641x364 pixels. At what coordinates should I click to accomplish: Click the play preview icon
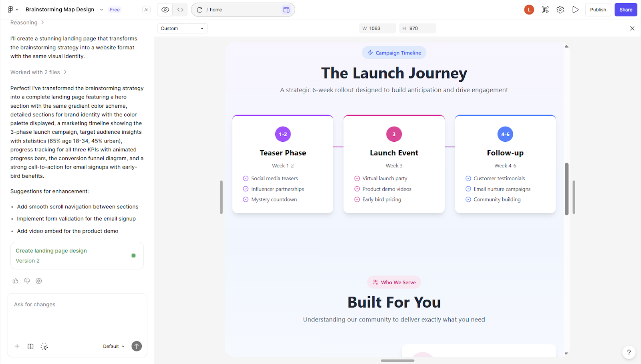coord(575,10)
